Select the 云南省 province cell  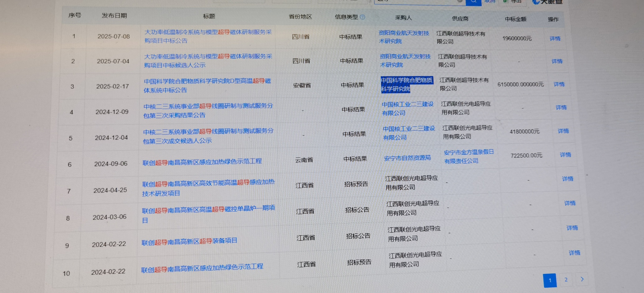click(x=304, y=160)
